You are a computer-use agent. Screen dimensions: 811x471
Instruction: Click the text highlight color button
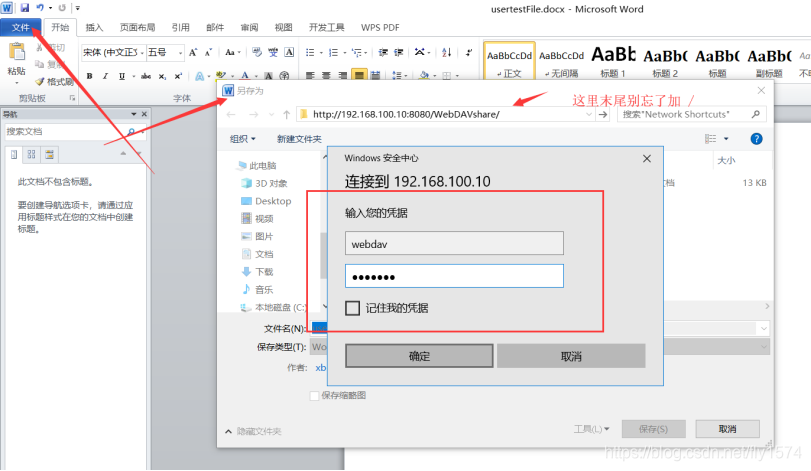pyautogui.click(x=221, y=76)
